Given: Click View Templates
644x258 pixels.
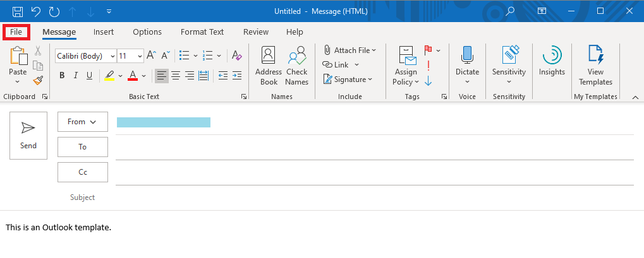Looking at the screenshot, I should click(595, 66).
